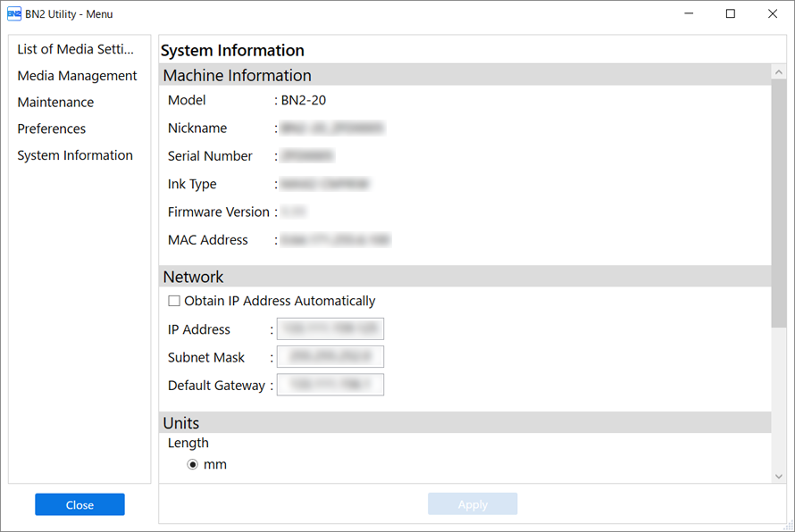Select System Information menu entry
Screen dimensions: 795x532
(75, 155)
